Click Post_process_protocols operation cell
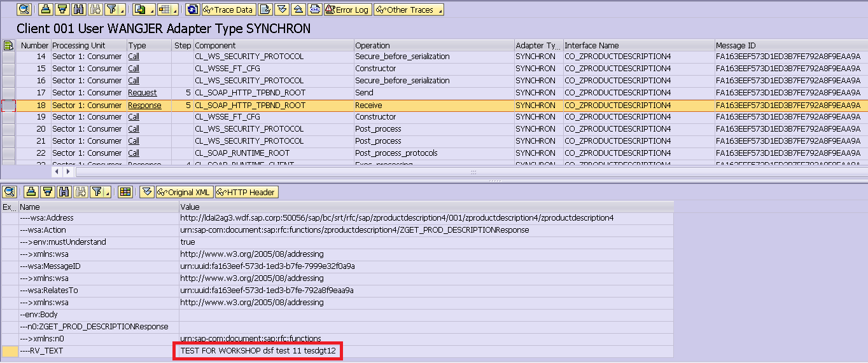The height and width of the screenshot is (363, 868). [434, 153]
